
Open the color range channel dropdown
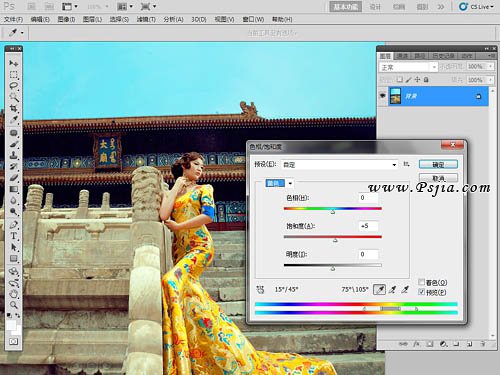click(279, 183)
